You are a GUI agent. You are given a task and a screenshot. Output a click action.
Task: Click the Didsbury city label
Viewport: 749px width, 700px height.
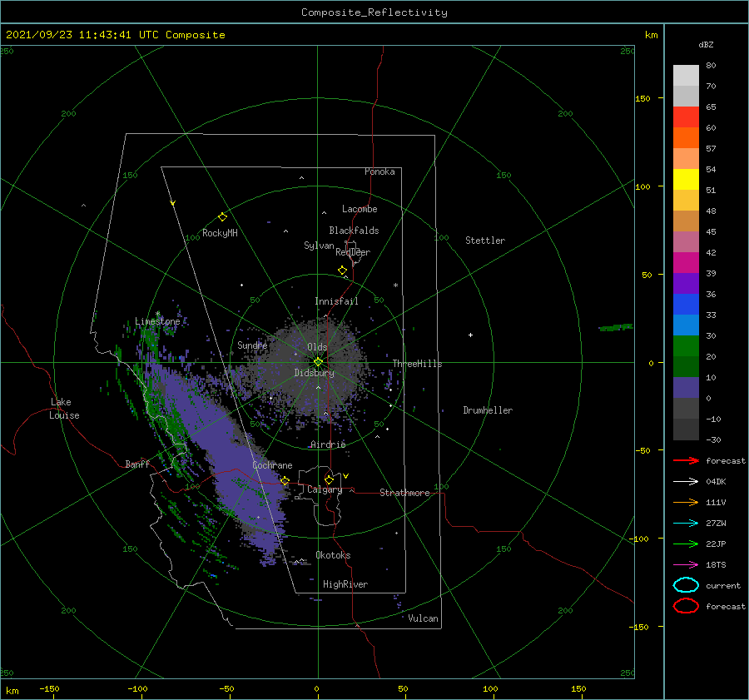315,373
